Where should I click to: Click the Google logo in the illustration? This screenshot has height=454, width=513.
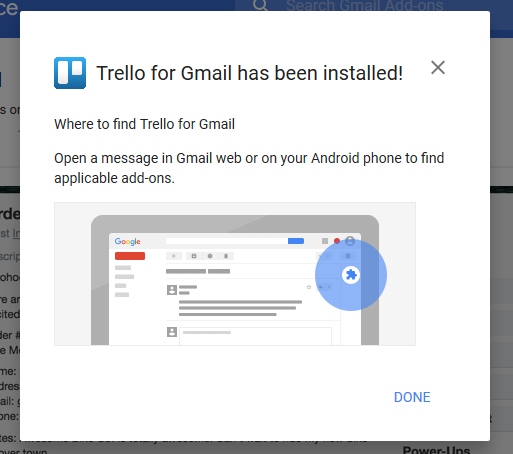click(x=127, y=241)
